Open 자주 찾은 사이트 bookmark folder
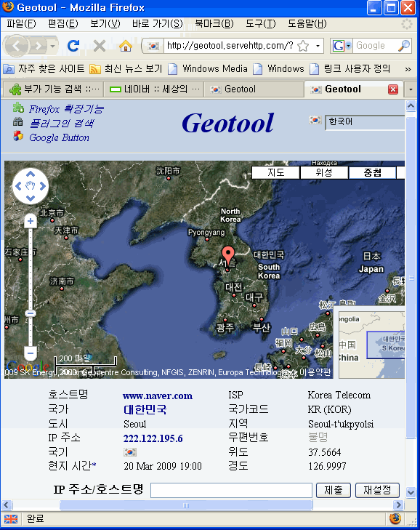420x530 pixels. [44, 69]
